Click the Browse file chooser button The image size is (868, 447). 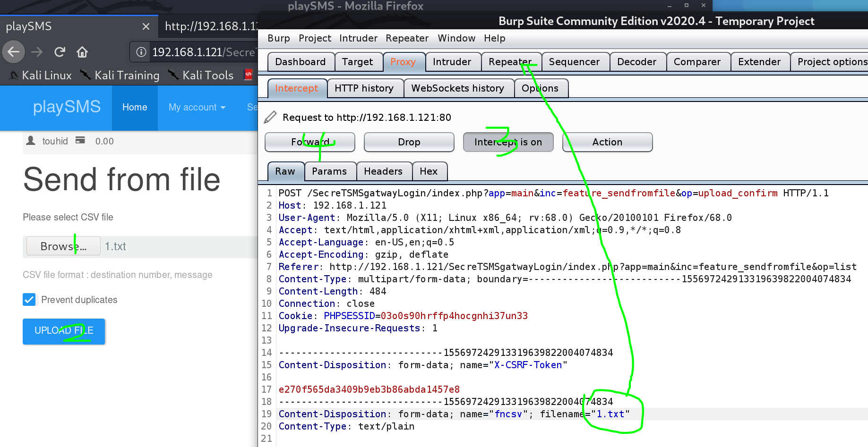coord(63,246)
